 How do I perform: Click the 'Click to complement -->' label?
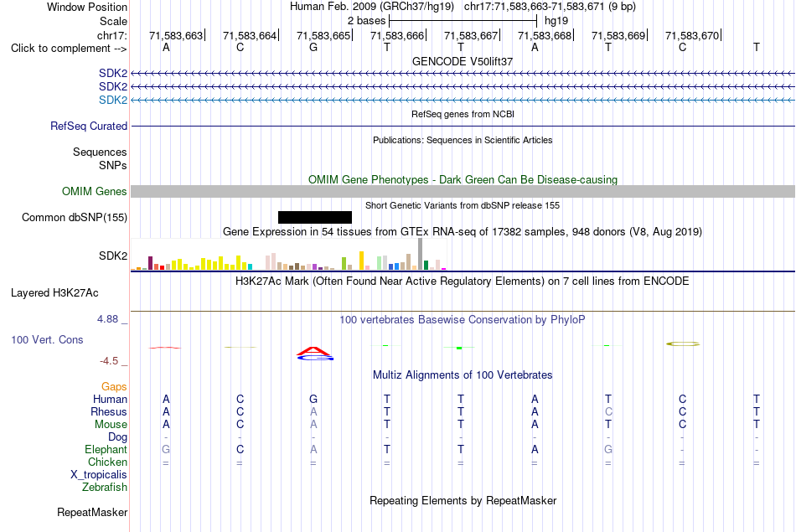click(x=69, y=49)
